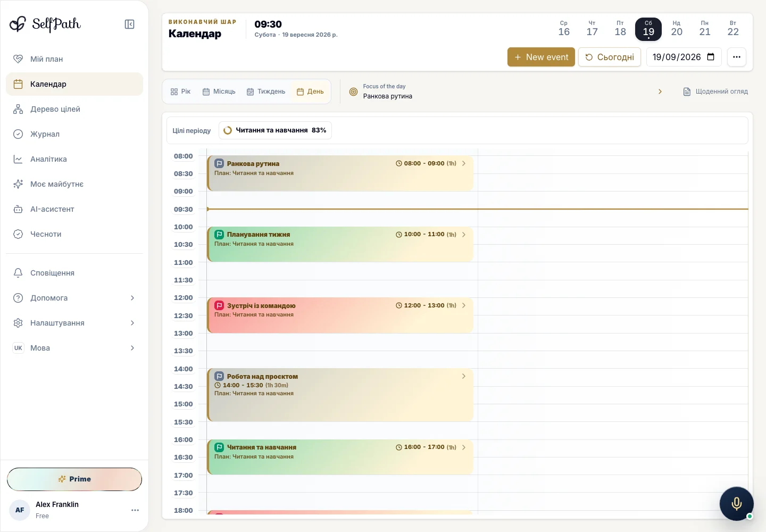Open user account options dots
This screenshot has width=766, height=532.
pyautogui.click(x=135, y=510)
